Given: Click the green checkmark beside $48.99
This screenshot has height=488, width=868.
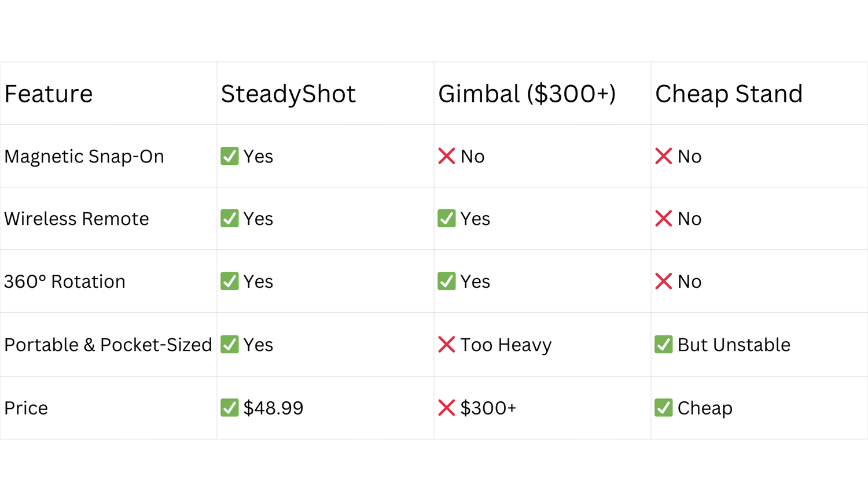Looking at the screenshot, I should [230, 408].
